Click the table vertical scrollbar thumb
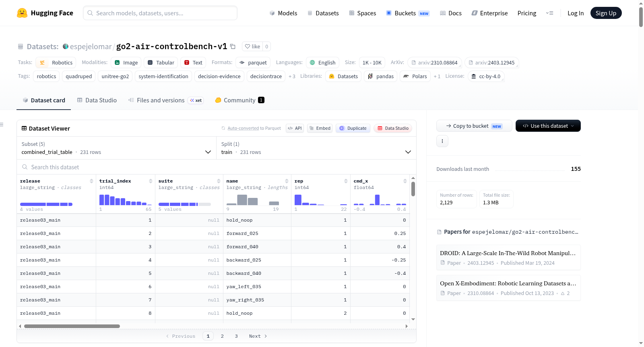The width and height of the screenshot is (644, 347). pos(413,189)
